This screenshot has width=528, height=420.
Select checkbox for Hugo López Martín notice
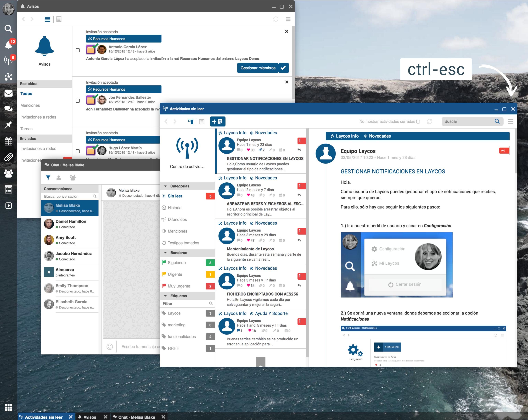[x=78, y=151]
